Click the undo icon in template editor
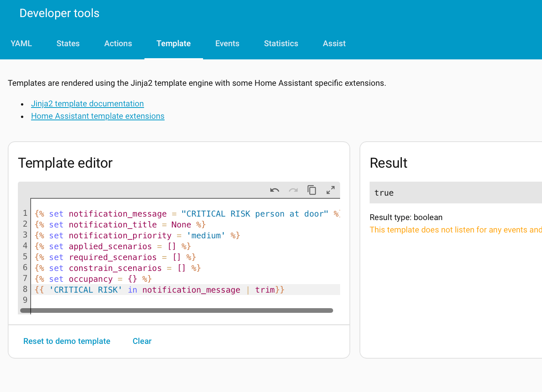Image resolution: width=542 pixels, height=392 pixels. 274,190
